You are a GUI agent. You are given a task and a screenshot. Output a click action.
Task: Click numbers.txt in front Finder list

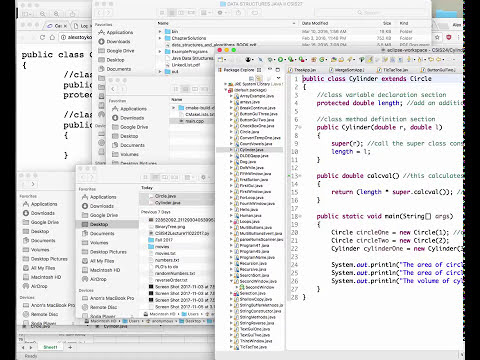tap(167, 260)
